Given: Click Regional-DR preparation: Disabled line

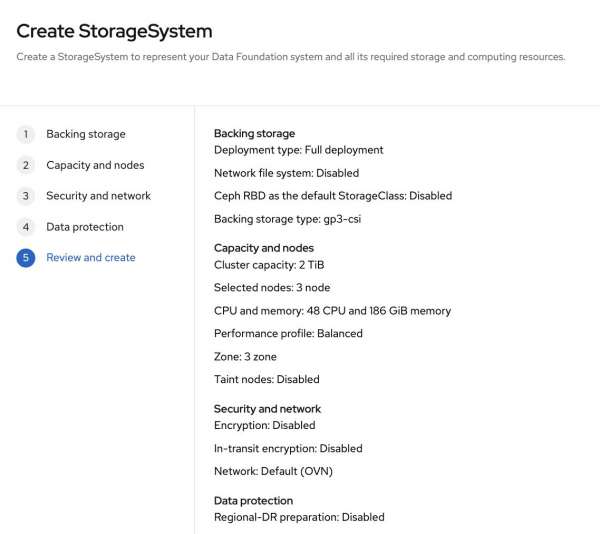Looking at the screenshot, I should pos(299,517).
